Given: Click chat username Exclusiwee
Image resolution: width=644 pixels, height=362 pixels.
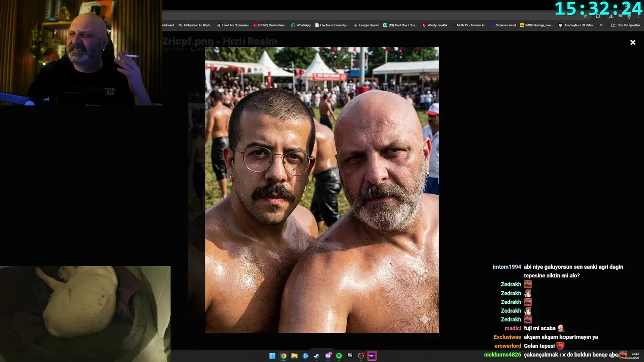Looking at the screenshot, I should (x=507, y=337).
